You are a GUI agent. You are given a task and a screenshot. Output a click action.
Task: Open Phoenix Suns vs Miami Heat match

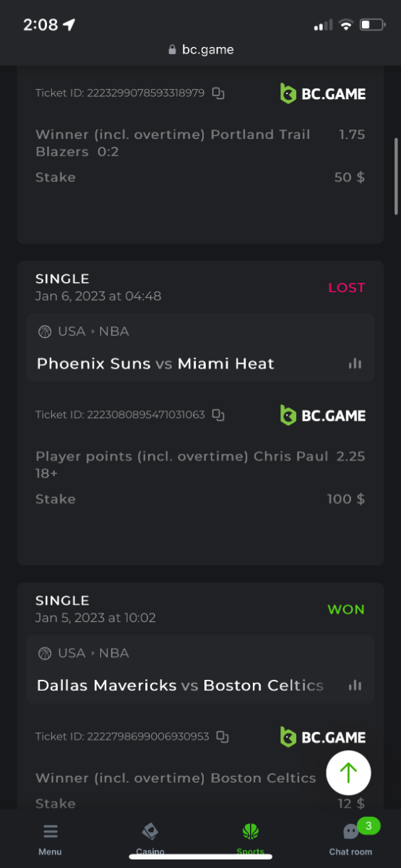[x=155, y=363]
